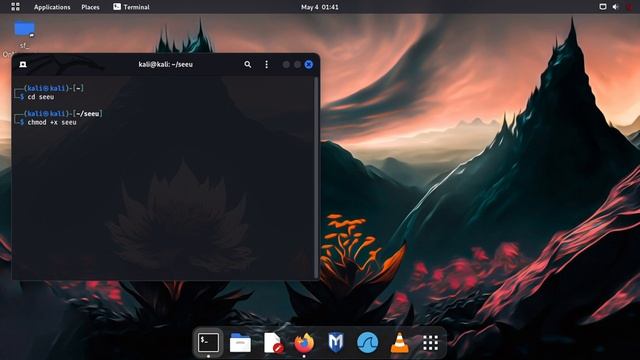Click the new tab icon in terminal header

tap(23, 64)
